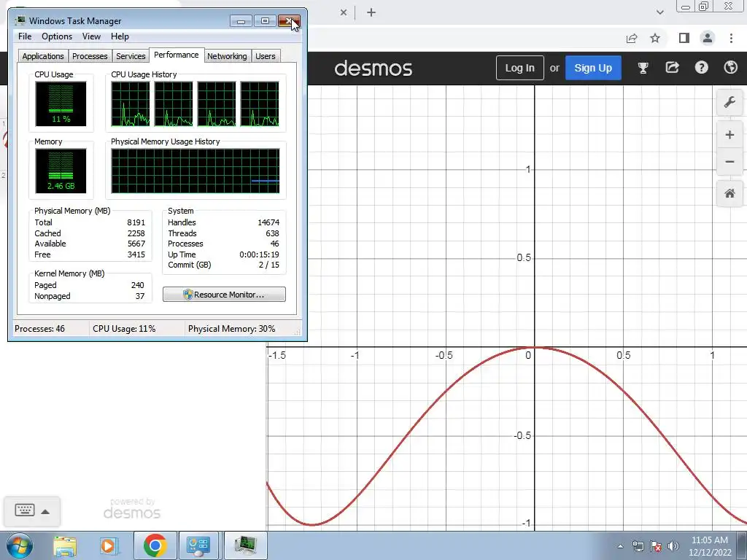Screen dimensions: 747x560
Task: Reset graph to default home view
Action: 729,193
